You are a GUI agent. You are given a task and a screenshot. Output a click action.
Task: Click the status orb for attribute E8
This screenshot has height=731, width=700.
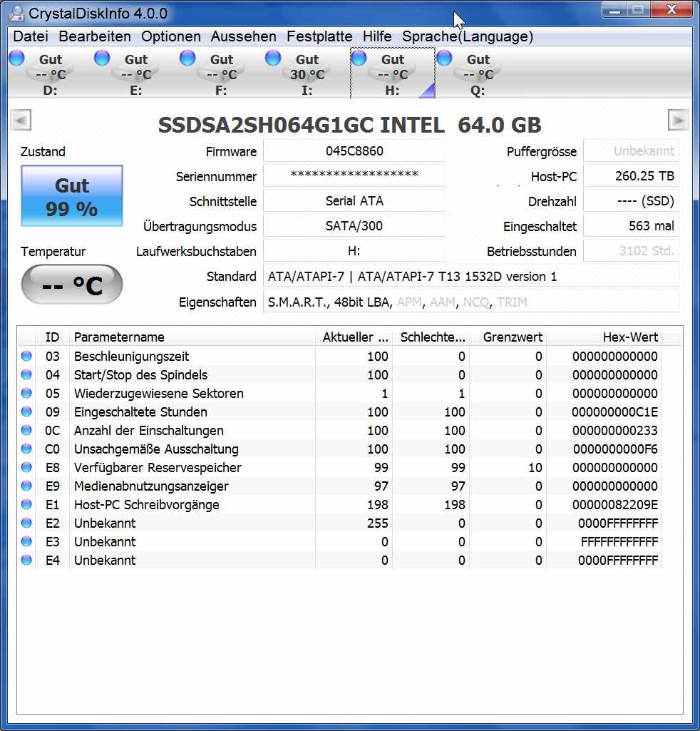tap(26, 467)
